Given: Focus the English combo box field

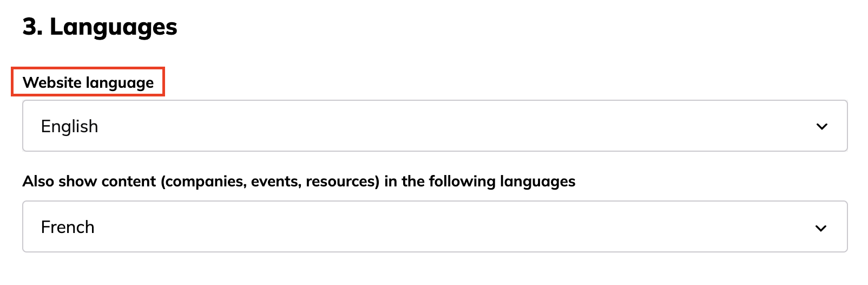Looking at the screenshot, I should (x=435, y=126).
